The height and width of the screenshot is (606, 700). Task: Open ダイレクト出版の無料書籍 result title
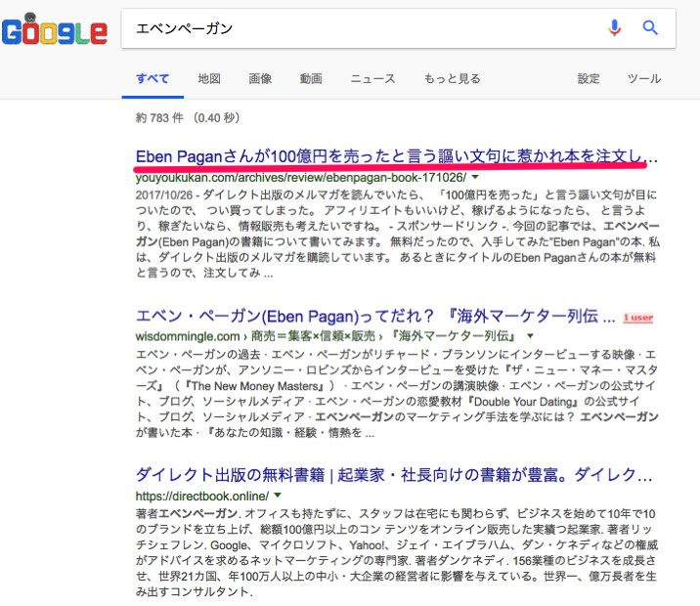click(394, 475)
